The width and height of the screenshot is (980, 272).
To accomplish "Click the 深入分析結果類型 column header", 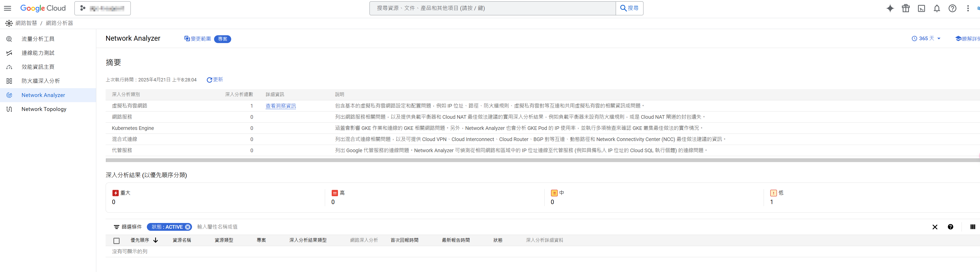I will [x=308, y=240].
